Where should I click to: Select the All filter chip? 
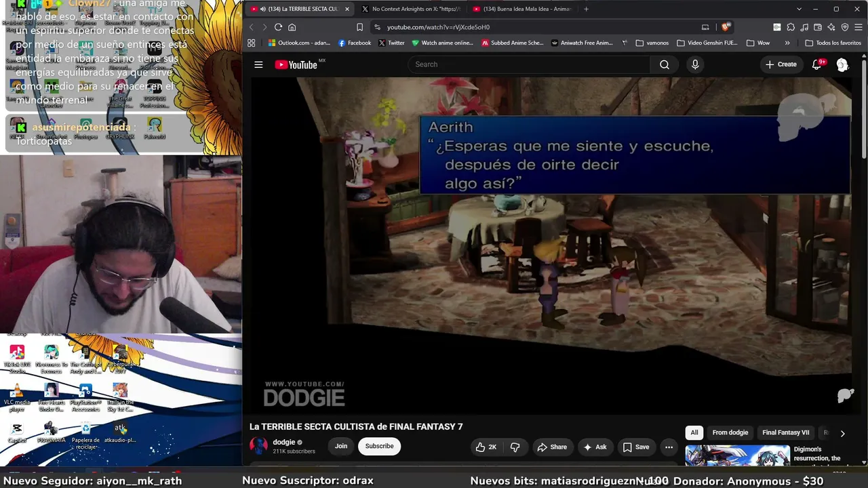(694, 432)
